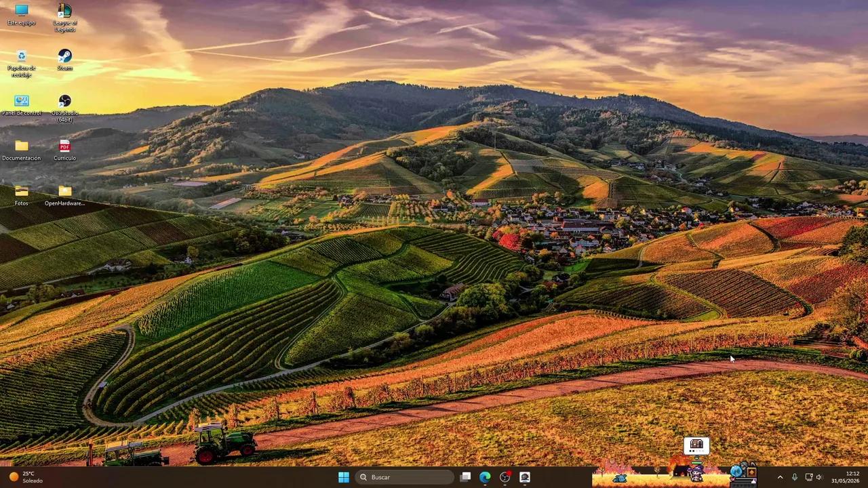Open the volume control in system tray
868x488 pixels.
tap(819, 477)
